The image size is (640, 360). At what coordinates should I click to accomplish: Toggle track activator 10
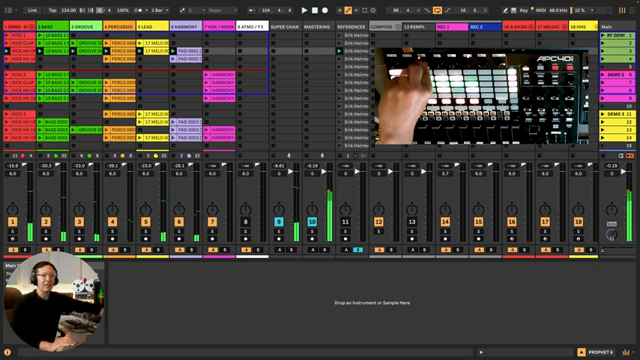point(312,222)
